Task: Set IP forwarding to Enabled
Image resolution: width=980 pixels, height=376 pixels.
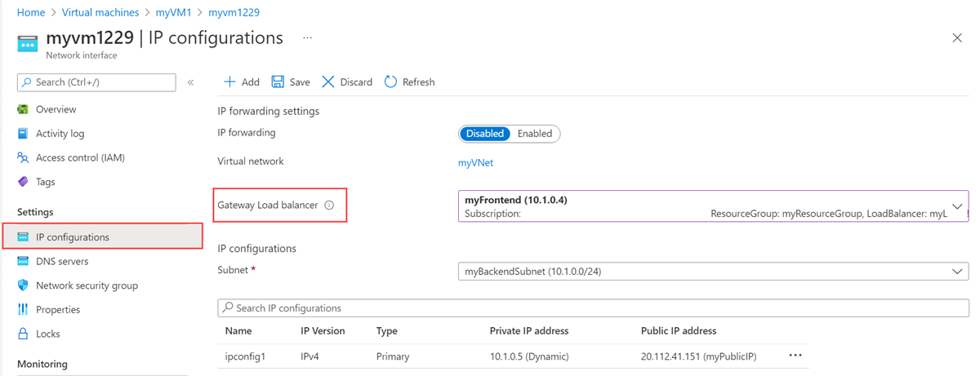Action: 535,134
